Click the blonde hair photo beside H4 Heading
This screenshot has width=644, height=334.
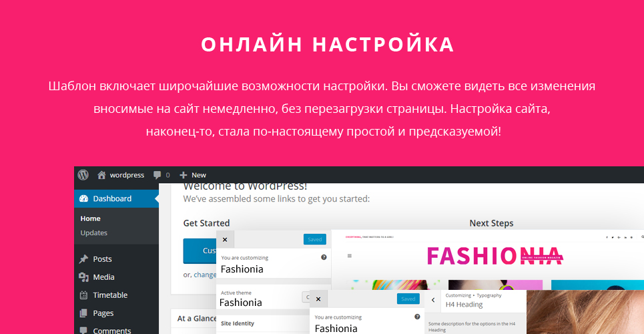coord(585,312)
